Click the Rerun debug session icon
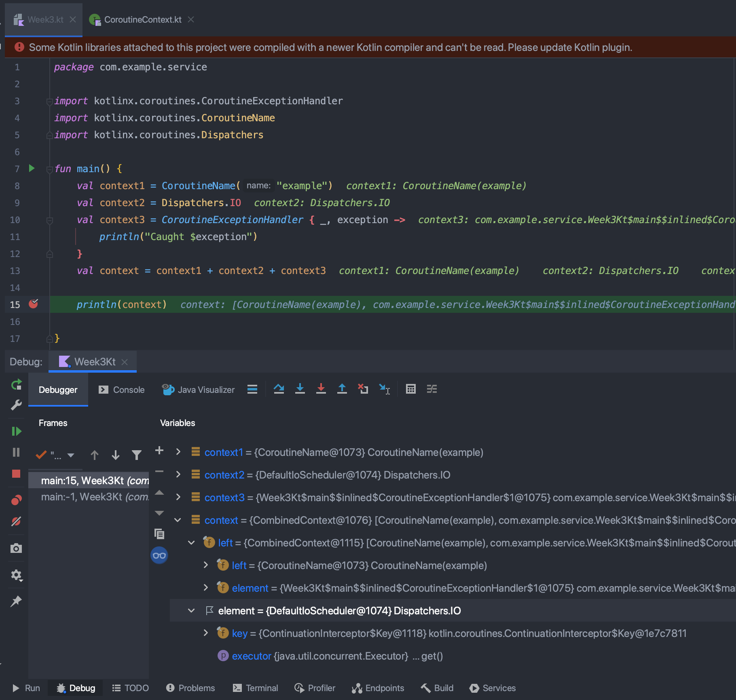This screenshot has height=700, width=736. 16,384
